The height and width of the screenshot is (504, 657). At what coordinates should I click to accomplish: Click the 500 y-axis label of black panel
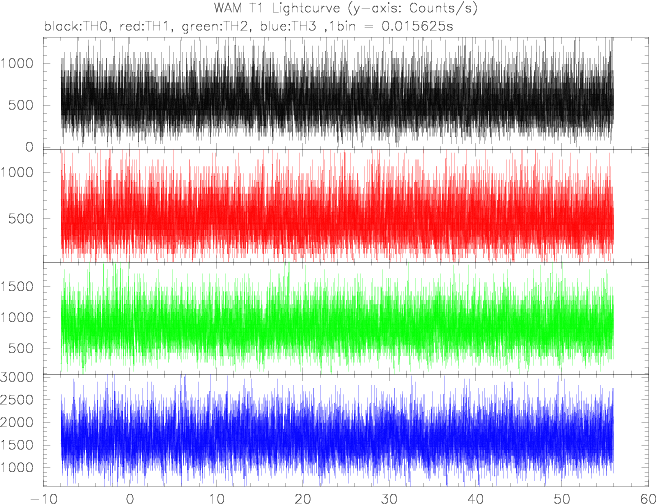point(21,106)
